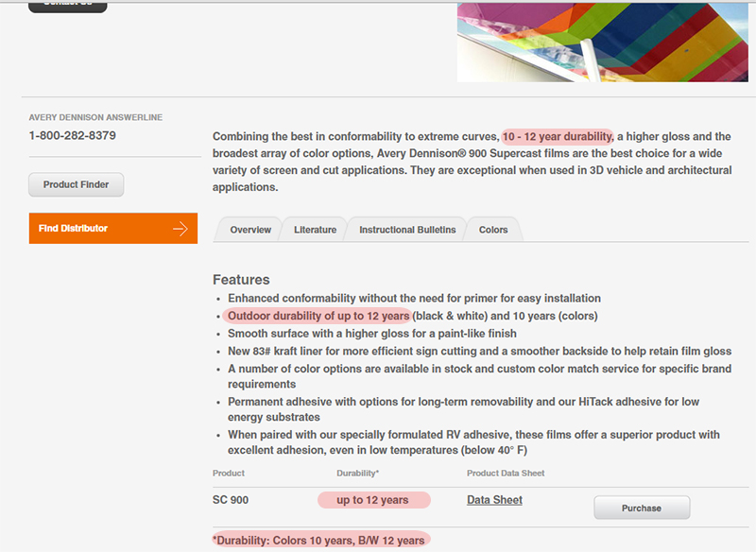Click the 'Permanent adhesive with options' bullet
The image size is (756, 552).
tap(463, 409)
